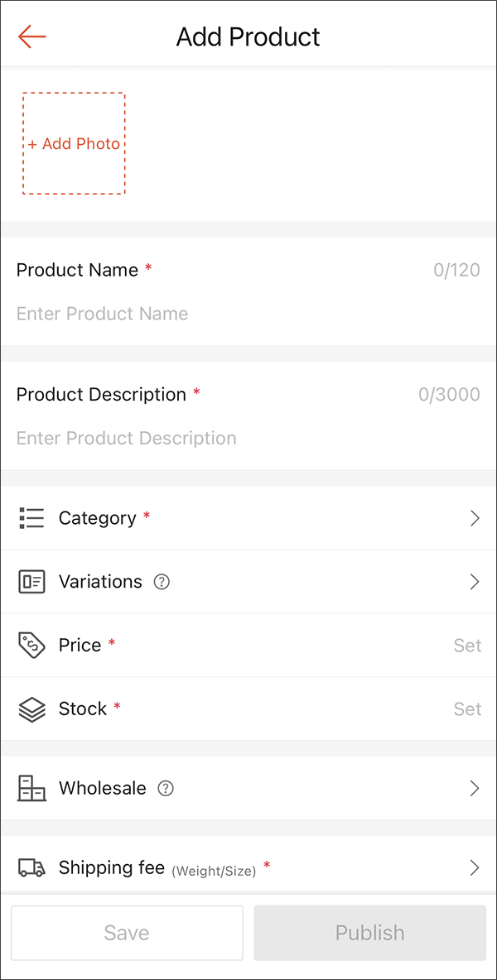Click the Wholesale building icon
The image size is (497, 980).
(x=31, y=788)
